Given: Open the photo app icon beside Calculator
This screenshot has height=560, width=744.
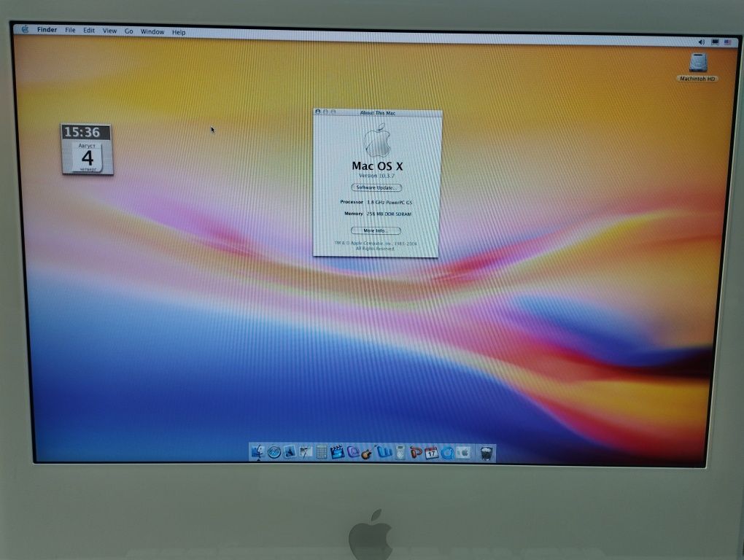Looking at the screenshot, I should click(306, 452).
